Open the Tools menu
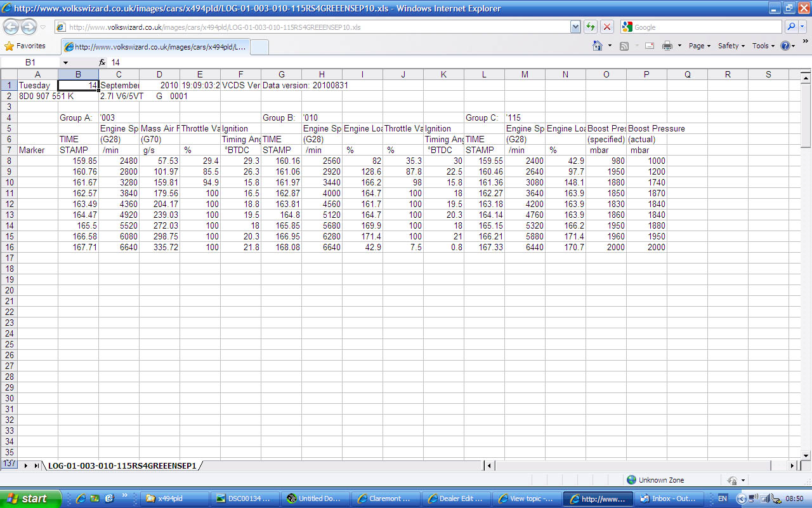 [763, 46]
